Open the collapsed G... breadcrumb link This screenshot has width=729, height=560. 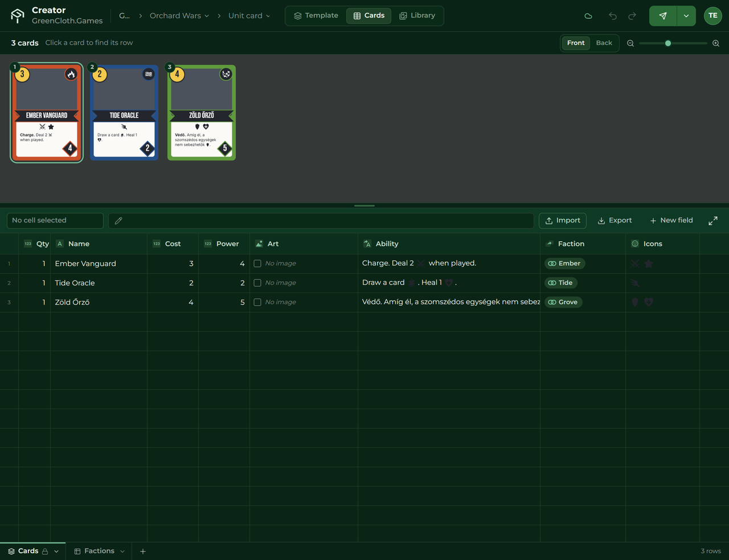pos(125,16)
